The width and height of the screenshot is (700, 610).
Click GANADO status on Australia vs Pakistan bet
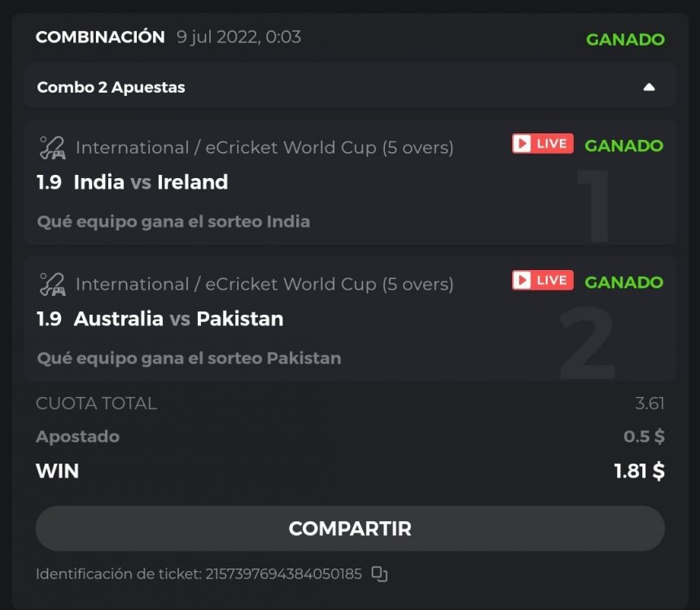pos(623,282)
